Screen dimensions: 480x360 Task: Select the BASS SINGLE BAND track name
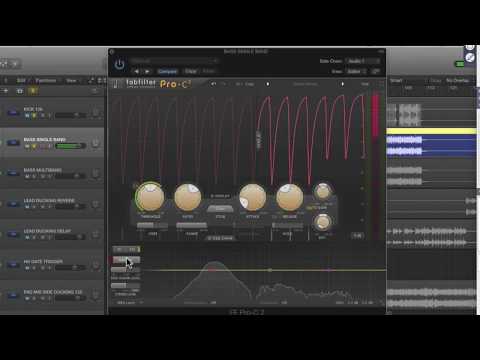point(44,139)
